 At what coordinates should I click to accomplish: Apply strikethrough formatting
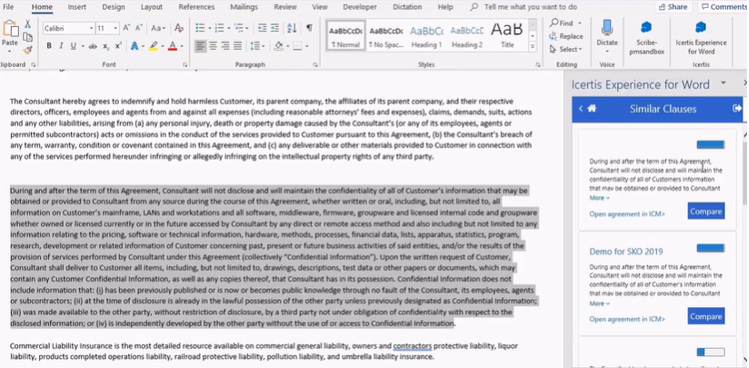(93, 46)
